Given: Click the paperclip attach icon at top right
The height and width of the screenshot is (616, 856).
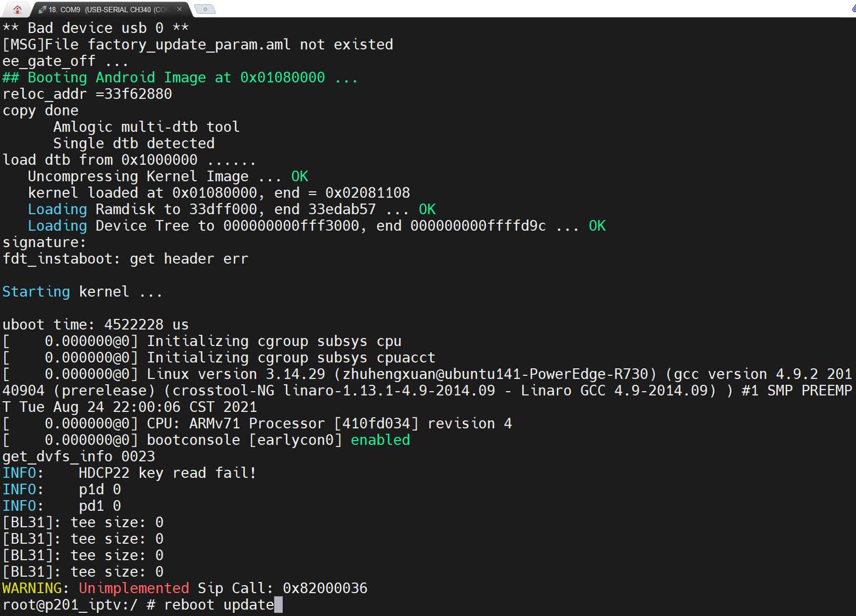Looking at the screenshot, I should pyautogui.click(x=853, y=9).
